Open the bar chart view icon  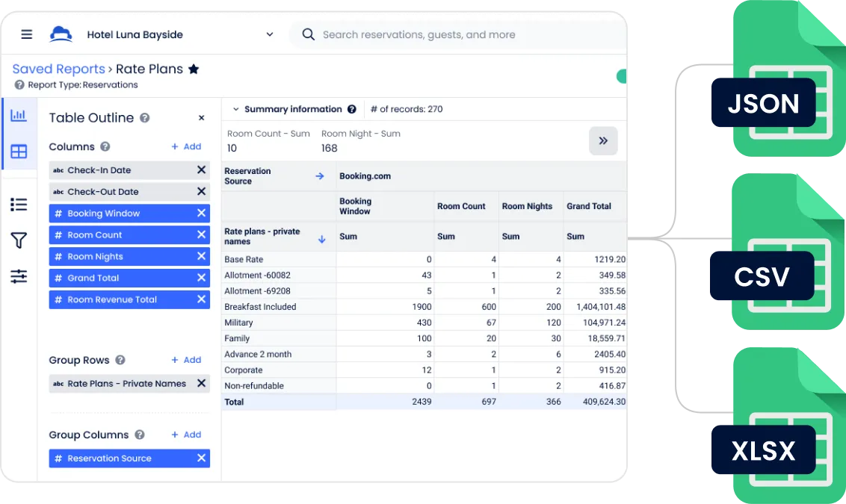19,115
